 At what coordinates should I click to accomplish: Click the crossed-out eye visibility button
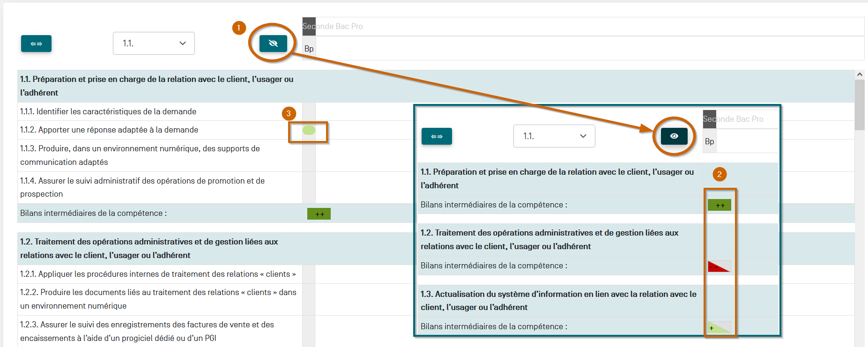(273, 44)
